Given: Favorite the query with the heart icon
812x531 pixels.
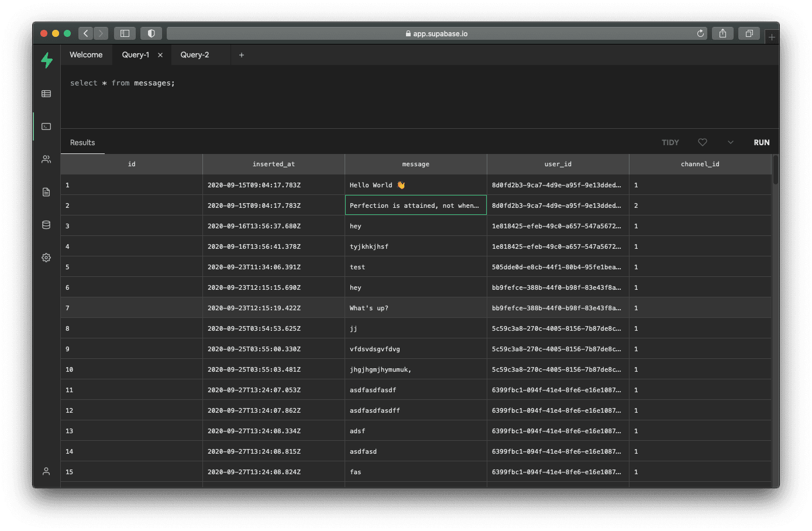Looking at the screenshot, I should tap(703, 142).
